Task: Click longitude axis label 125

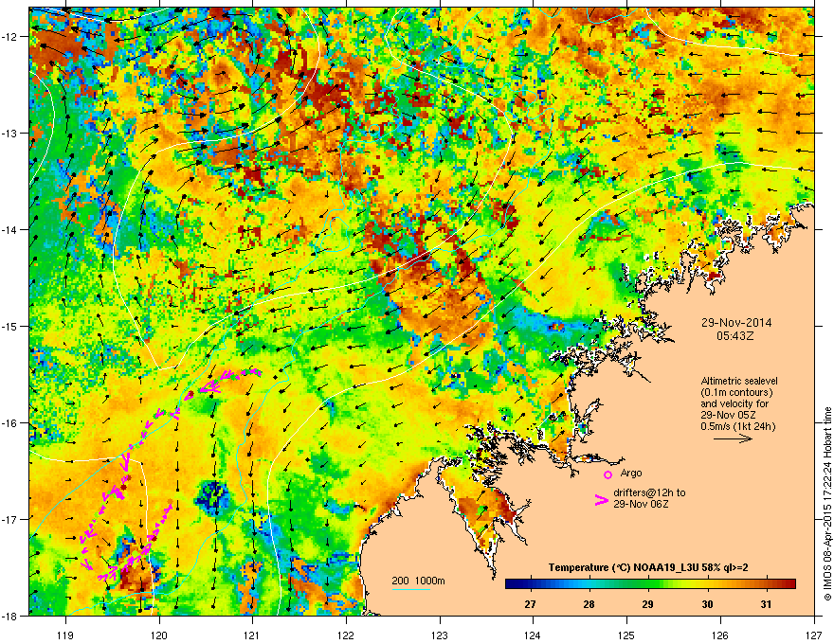Action: pos(626,635)
